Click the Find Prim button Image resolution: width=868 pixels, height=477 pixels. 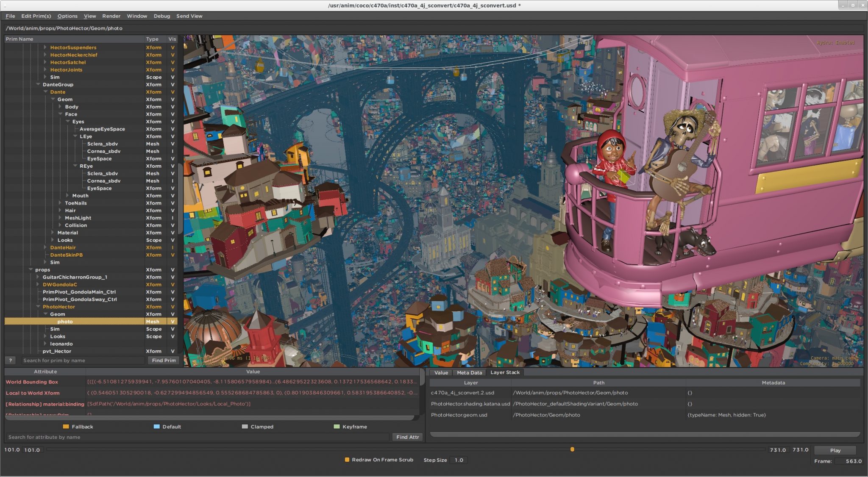point(163,360)
